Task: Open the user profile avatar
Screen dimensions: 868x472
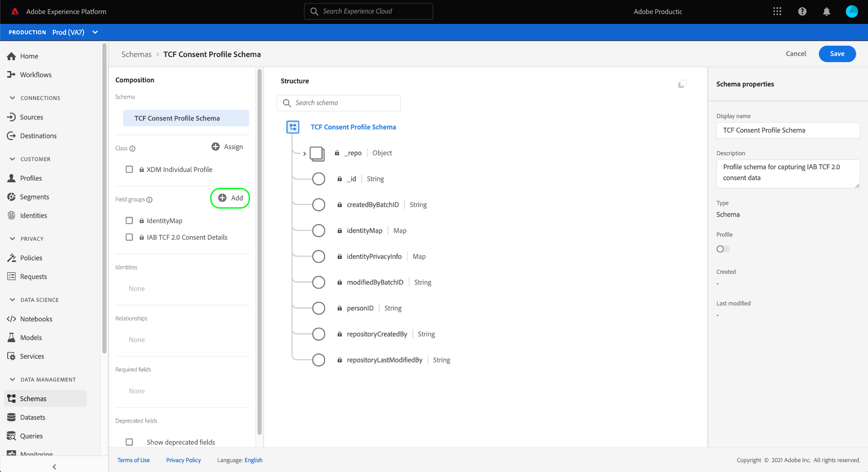Action: (852, 11)
